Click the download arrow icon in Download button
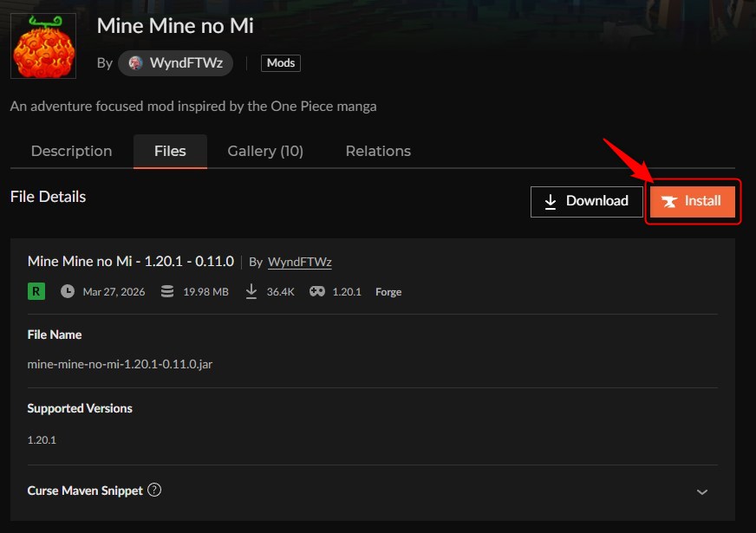Screen dimensions: 756x533 pyautogui.click(x=551, y=201)
